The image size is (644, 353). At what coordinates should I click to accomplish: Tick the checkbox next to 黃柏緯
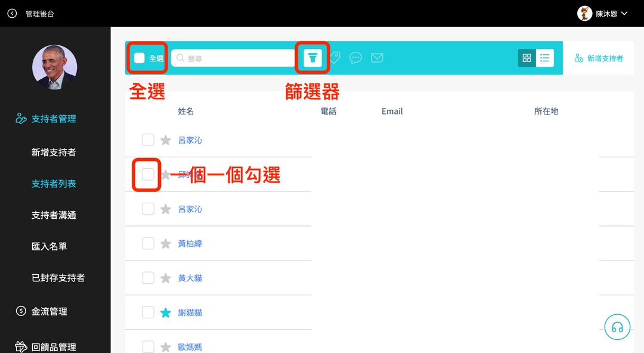click(148, 243)
